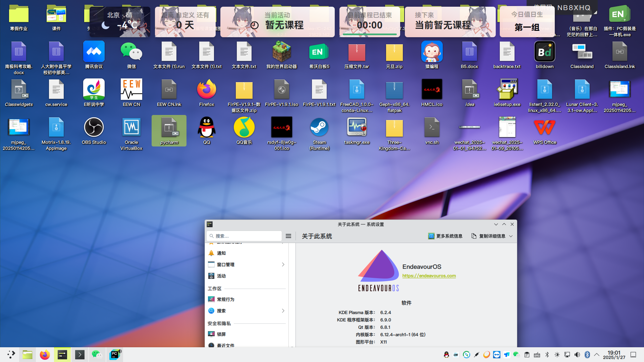Click the hamburger menu beside the search box
The height and width of the screenshot is (362, 644).
[288, 236]
